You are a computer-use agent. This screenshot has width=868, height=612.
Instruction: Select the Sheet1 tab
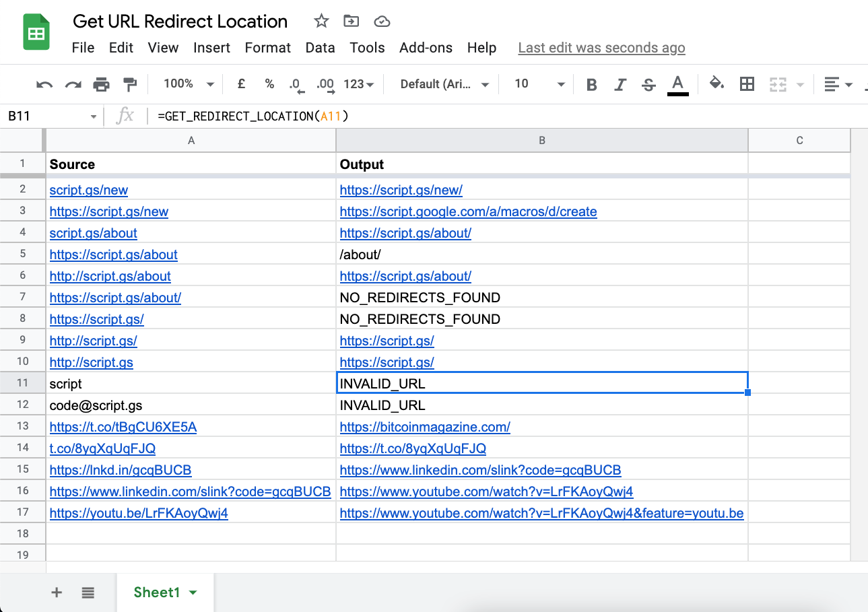[x=165, y=592]
